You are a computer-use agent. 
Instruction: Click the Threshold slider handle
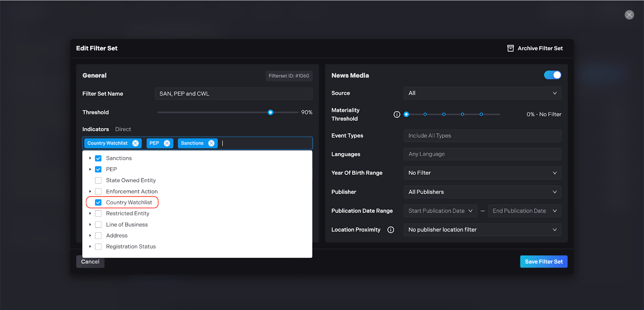(270, 113)
